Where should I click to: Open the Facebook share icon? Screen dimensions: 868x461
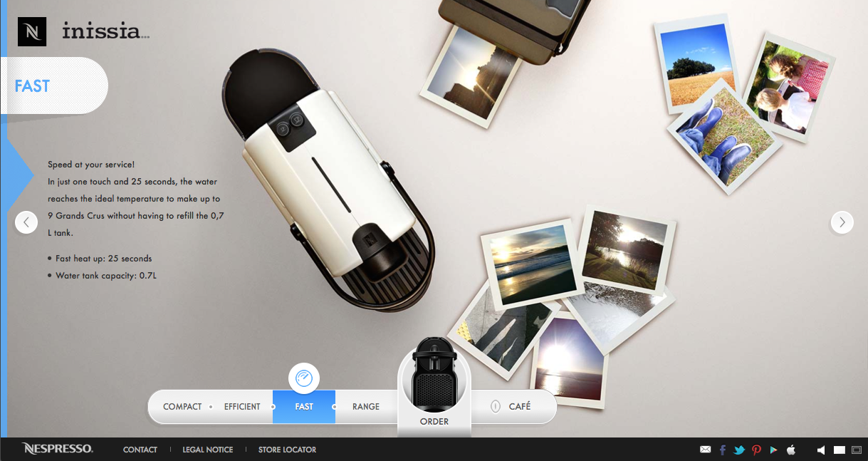coord(723,450)
